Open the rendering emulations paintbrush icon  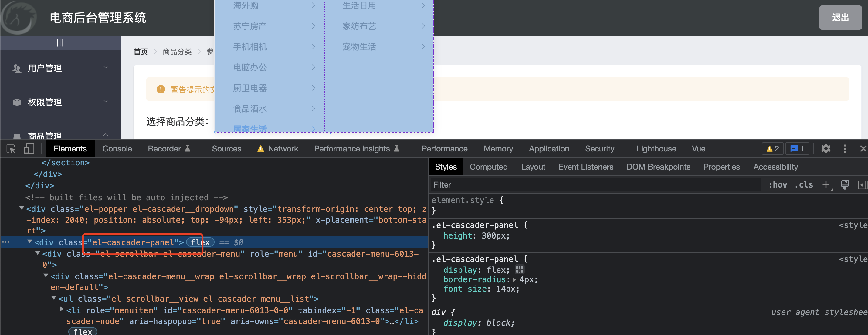[x=844, y=185]
